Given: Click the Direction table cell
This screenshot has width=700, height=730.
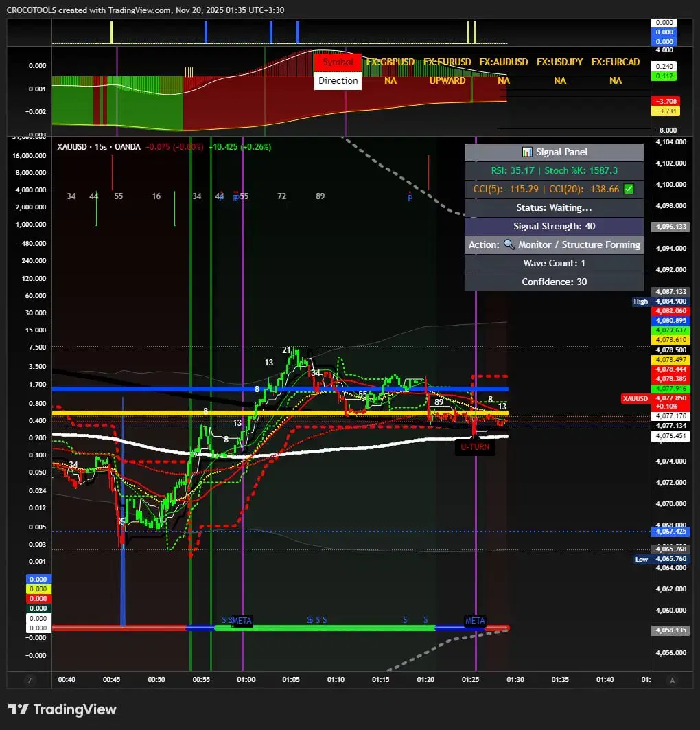Looking at the screenshot, I should click(x=338, y=80).
